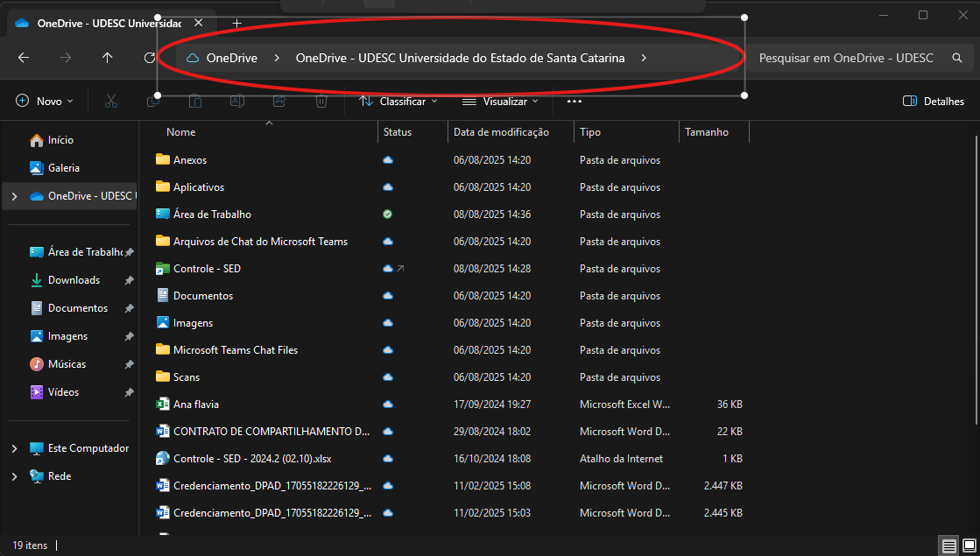Click the OneDrive breadcrumb in address bar

[231, 58]
